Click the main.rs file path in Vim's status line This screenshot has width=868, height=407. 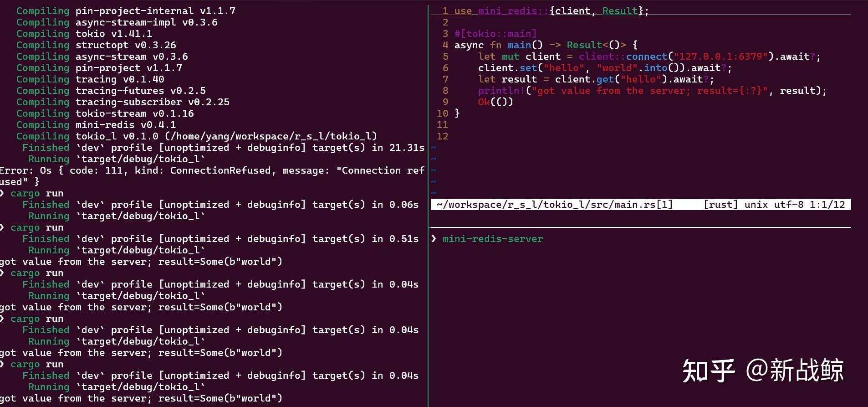(x=554, y=205)
